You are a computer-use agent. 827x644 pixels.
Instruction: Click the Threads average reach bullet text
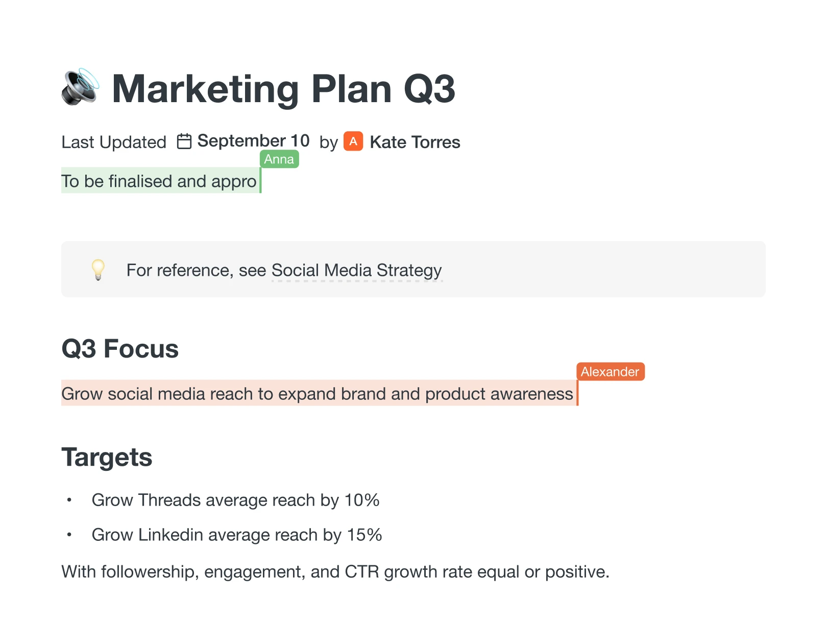(235, 500)
